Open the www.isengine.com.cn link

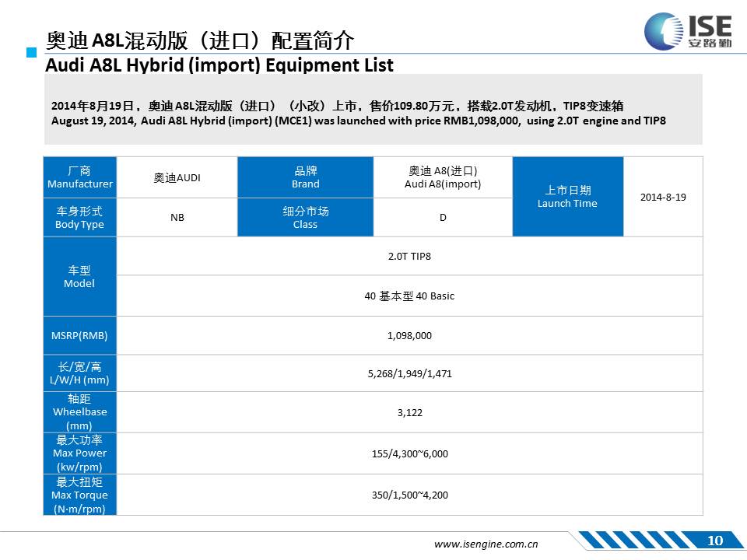point(486,544)
